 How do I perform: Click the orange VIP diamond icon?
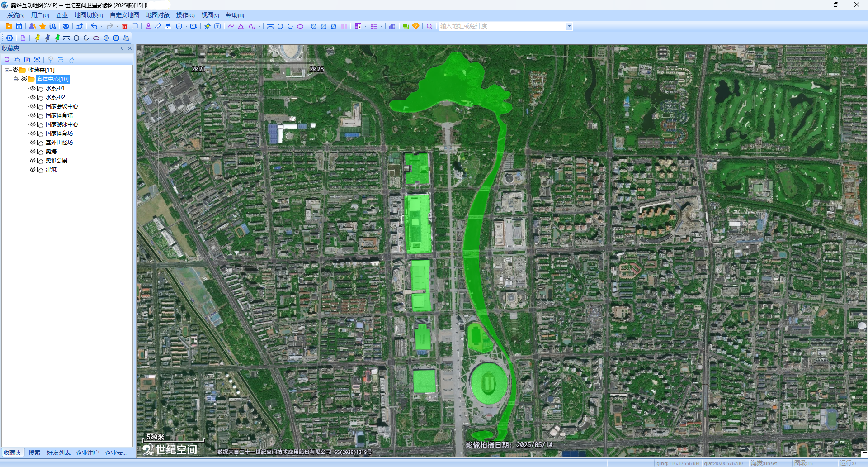click(x=416, y=26)
